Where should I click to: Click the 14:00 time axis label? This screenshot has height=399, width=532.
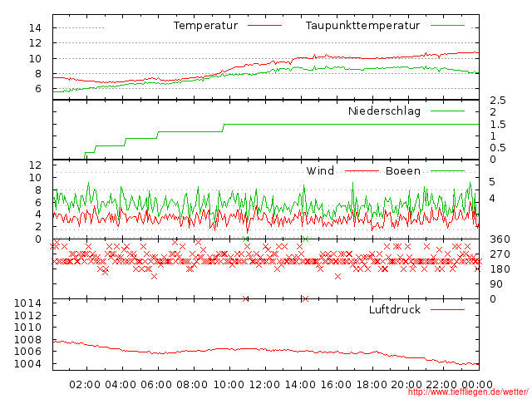point(300,385)
